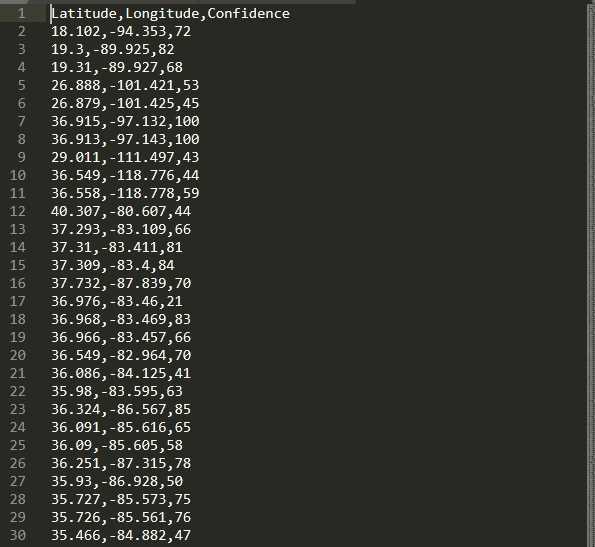The image size is (595, 547).
Task: Click line number 30 in the gutter
Action: [17, 535]
